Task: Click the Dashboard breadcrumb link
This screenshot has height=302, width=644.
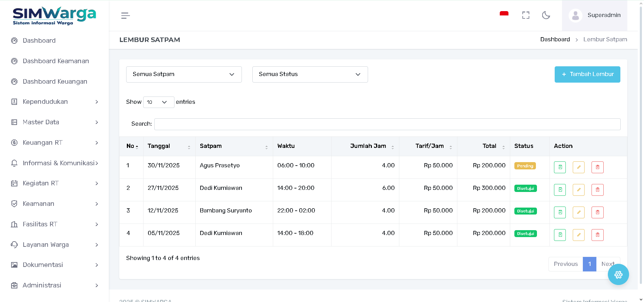Action: tap(555, 40)
